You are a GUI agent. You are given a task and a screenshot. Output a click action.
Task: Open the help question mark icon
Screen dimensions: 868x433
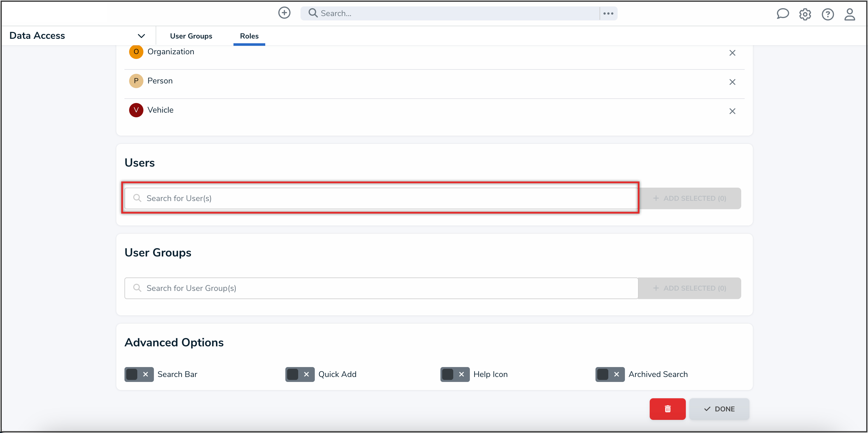827,14
